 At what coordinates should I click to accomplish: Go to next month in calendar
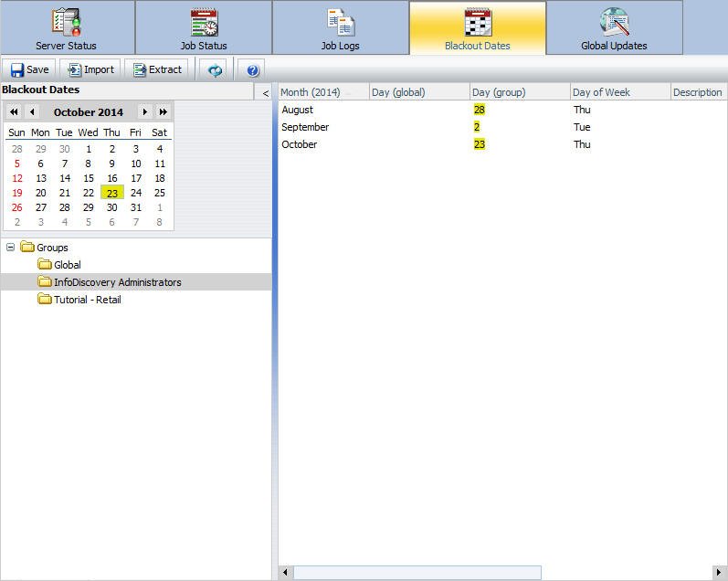[x=145, y=112]
